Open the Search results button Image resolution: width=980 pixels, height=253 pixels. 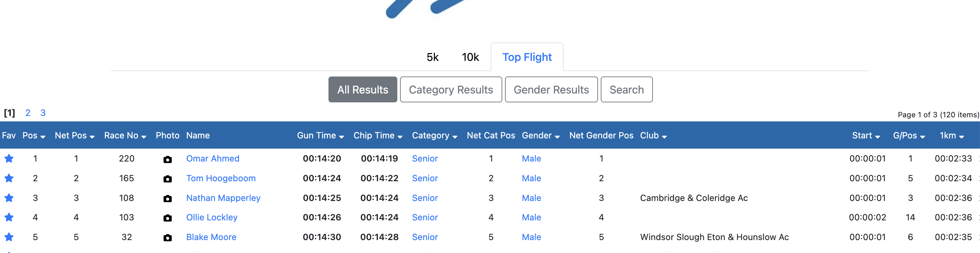click(x=626, y=90)
